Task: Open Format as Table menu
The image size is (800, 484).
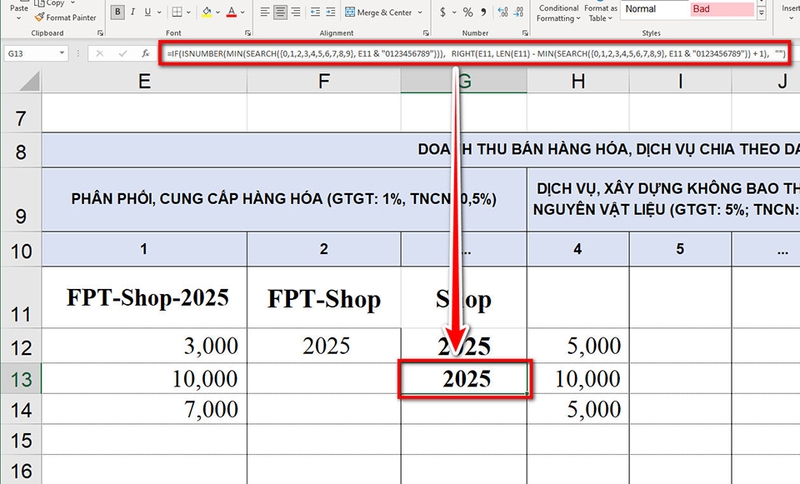Action: click(x=601, y=13)
